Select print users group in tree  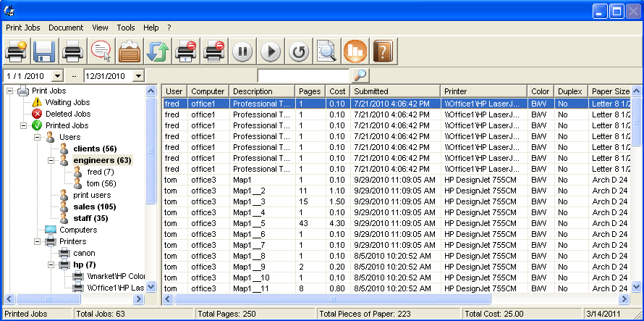coord(92,195)
